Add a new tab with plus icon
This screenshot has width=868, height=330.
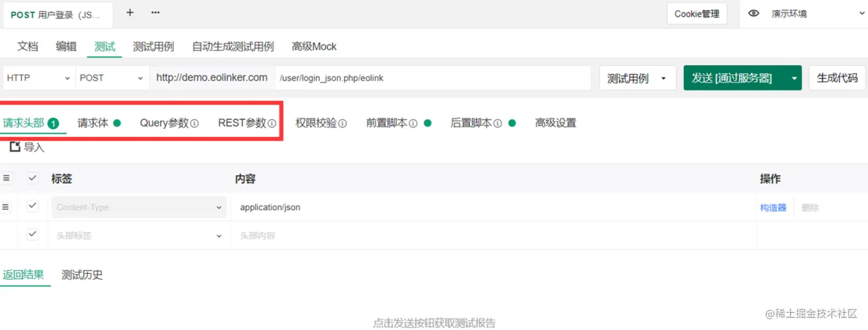coord(130,12)
